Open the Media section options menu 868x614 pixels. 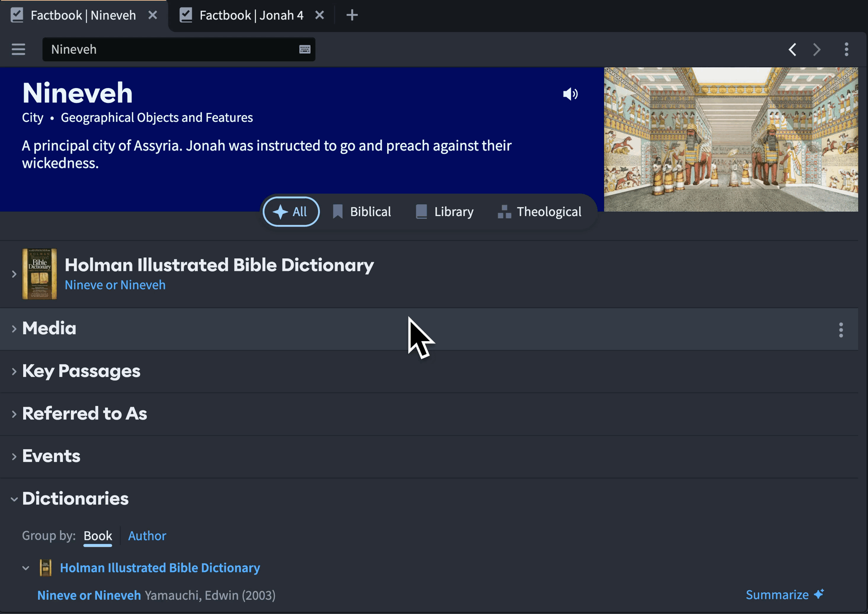(841, 330)
